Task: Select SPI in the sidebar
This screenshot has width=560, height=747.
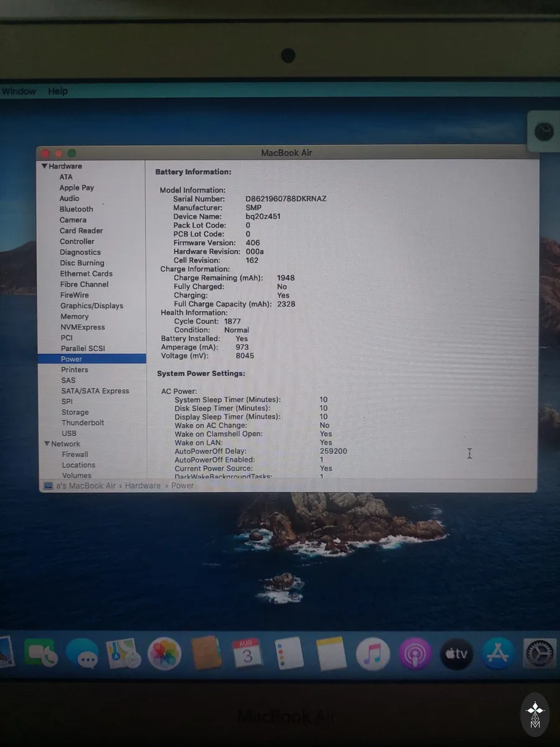Action: coord(67,402)
